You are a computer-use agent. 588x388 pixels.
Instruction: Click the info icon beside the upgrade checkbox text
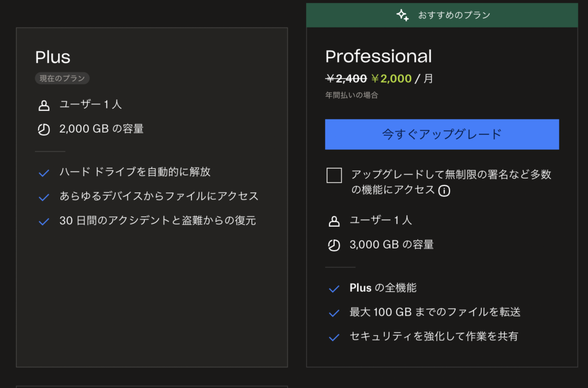pyautogui.click(x=444, y=191)
